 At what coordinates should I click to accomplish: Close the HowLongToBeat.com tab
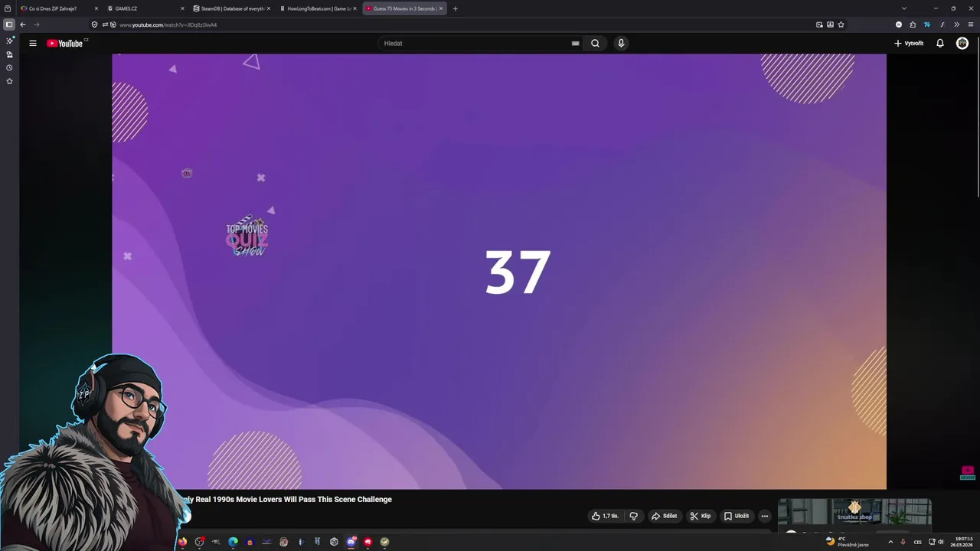coord(354,8)
